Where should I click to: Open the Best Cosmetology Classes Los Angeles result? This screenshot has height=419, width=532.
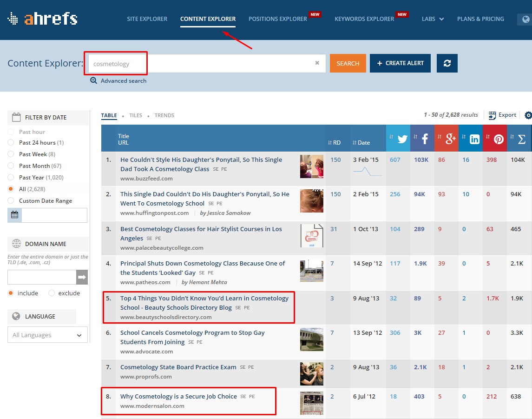pyautogui.click(x=201, y=233)
